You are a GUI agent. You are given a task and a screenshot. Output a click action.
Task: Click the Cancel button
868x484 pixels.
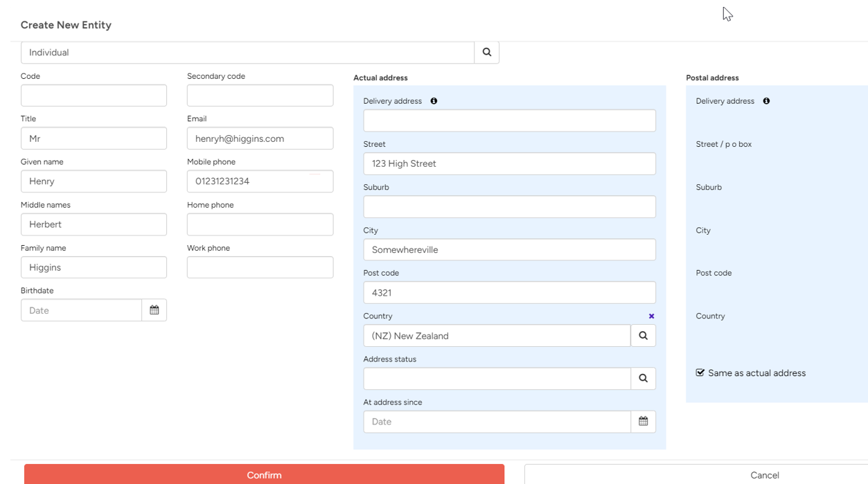click(x=696, y=474)
